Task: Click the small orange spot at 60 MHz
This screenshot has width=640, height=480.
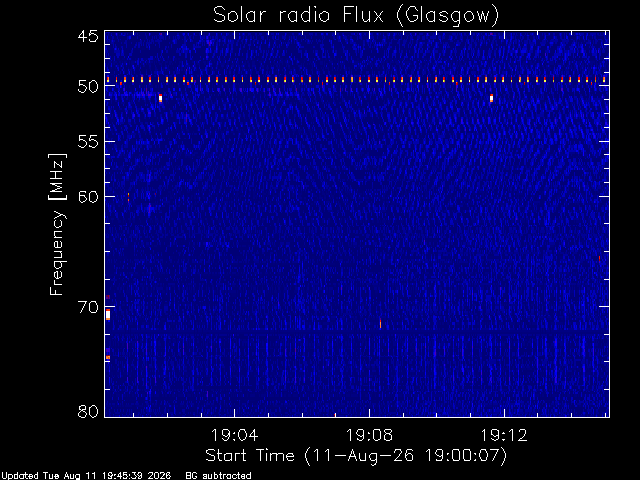Action: [x=129, y=197]
